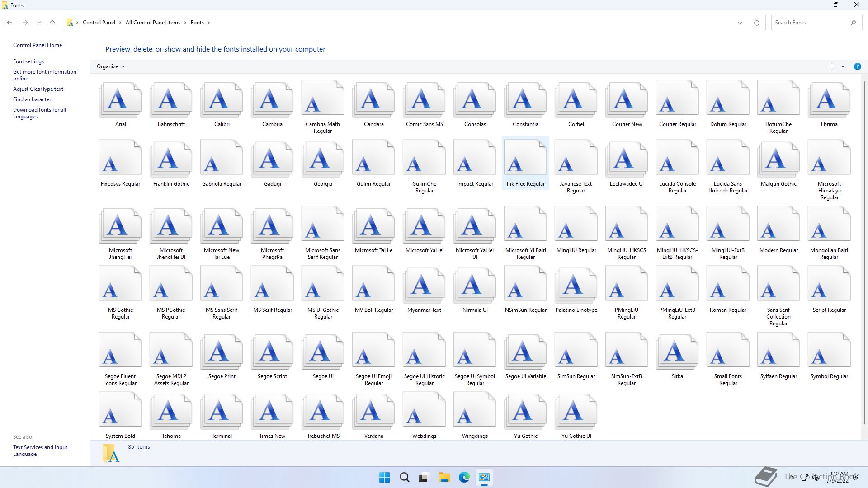Open Get more font information online
Viewport: 868px width, 488px height.
[45, 75]
